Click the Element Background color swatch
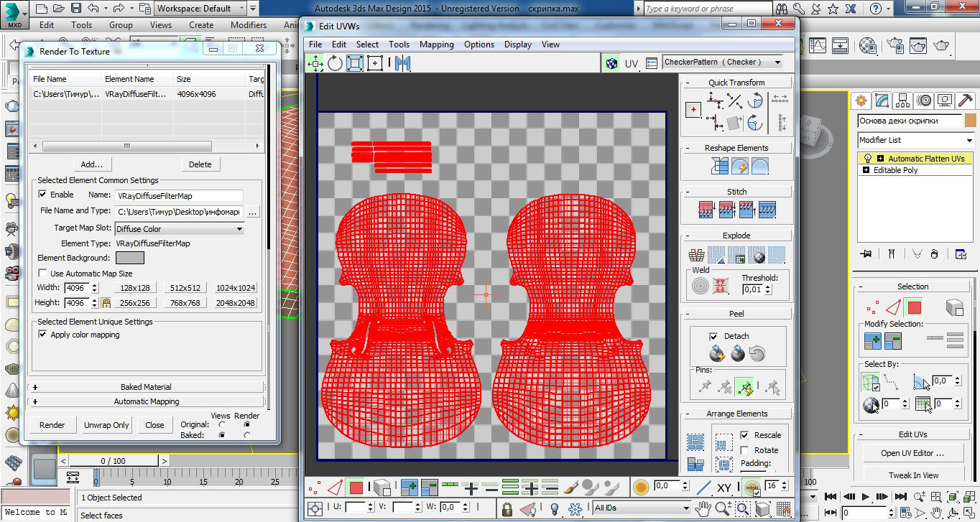The height and width of the screenshot is (522, 980). pos(129,258)
